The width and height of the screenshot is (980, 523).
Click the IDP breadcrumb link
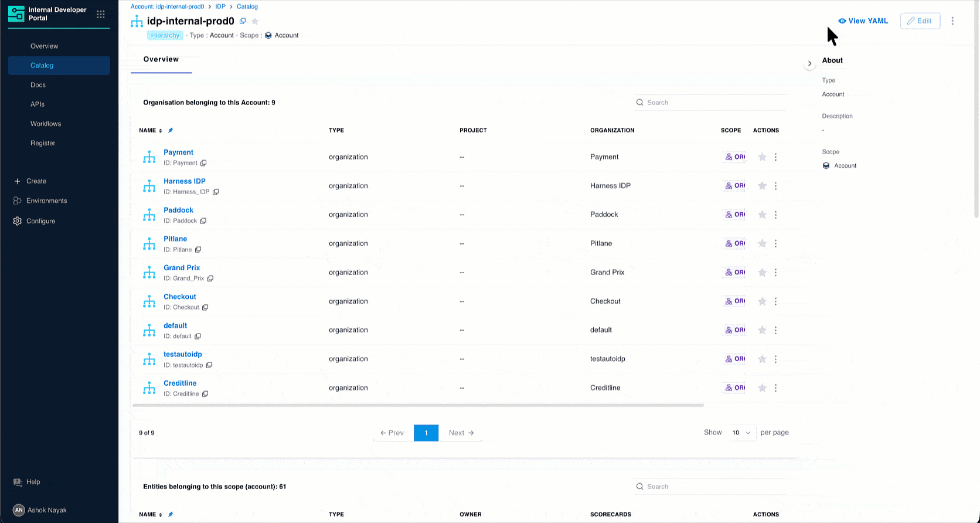click(220, 6)
